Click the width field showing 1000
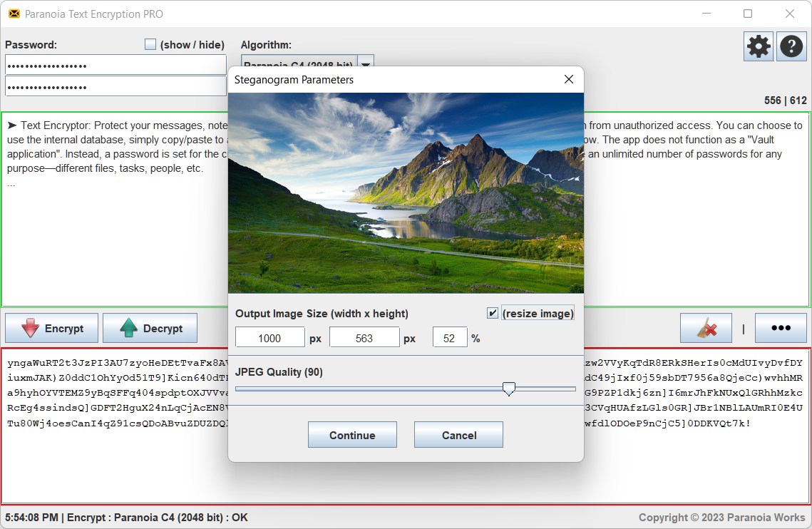The height and width of the screenshot is (529, 812). coord(269,337)
